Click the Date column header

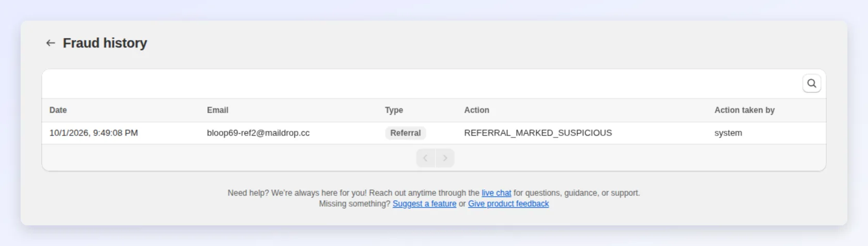58,110
